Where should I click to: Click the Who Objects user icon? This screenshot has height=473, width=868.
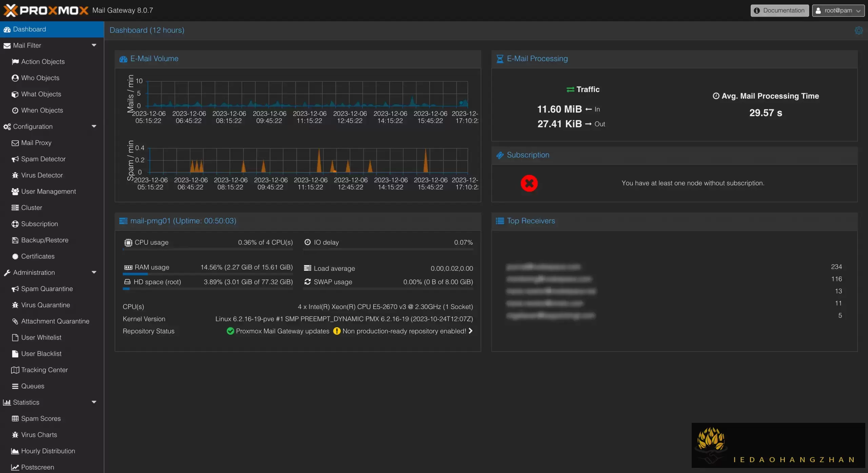(15, 78)
